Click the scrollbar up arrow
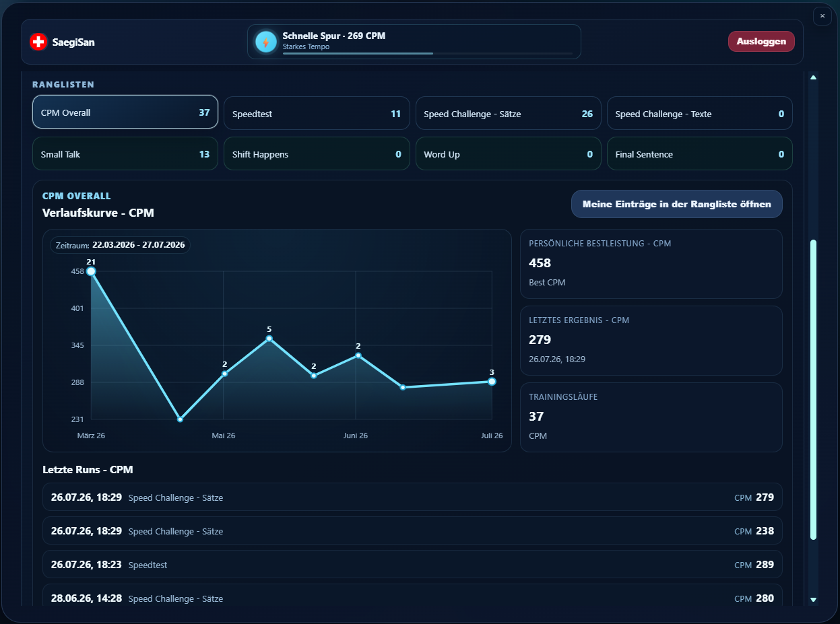The height and width of the screenshot is (624, 840). (813, 77)
